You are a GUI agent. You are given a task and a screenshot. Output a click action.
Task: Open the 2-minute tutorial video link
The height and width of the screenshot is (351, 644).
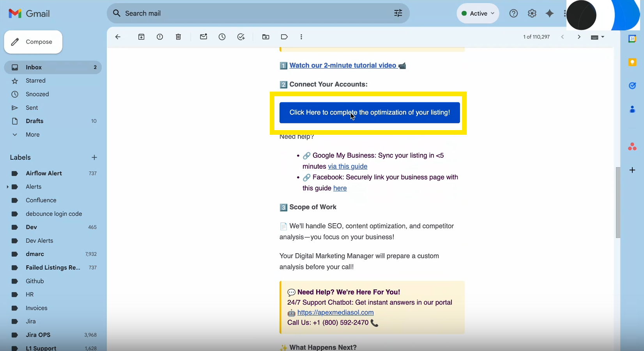click(x=343, y=65)
